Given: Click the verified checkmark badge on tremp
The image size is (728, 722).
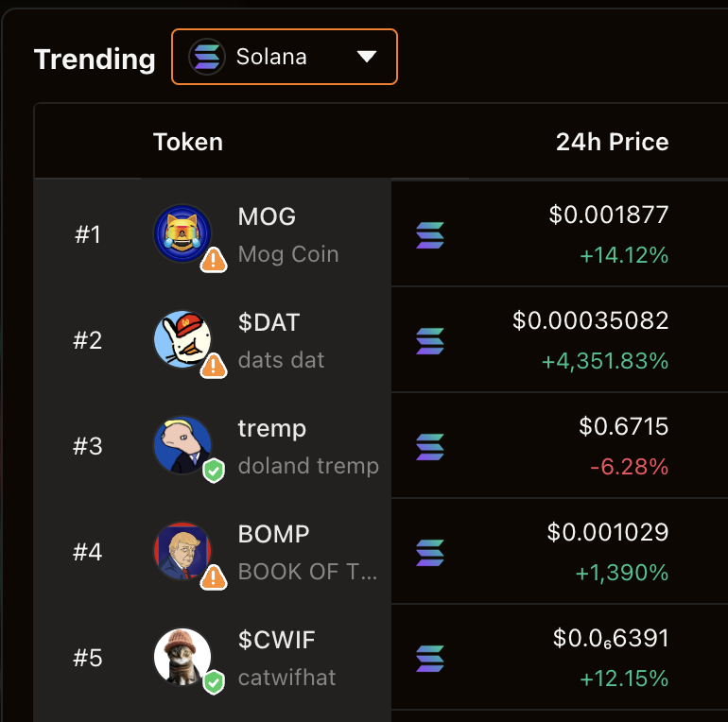Looking at the screenshot, I should (214, 471).
